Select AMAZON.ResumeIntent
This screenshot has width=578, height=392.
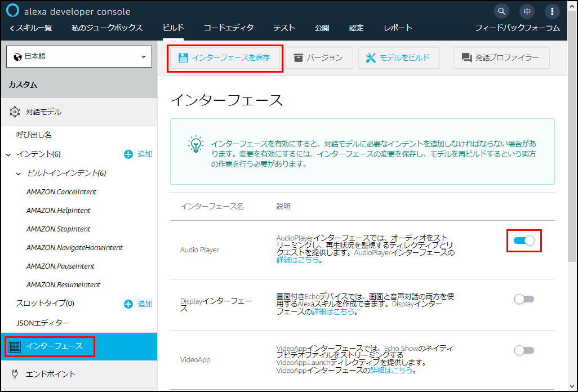pos(63,285)
